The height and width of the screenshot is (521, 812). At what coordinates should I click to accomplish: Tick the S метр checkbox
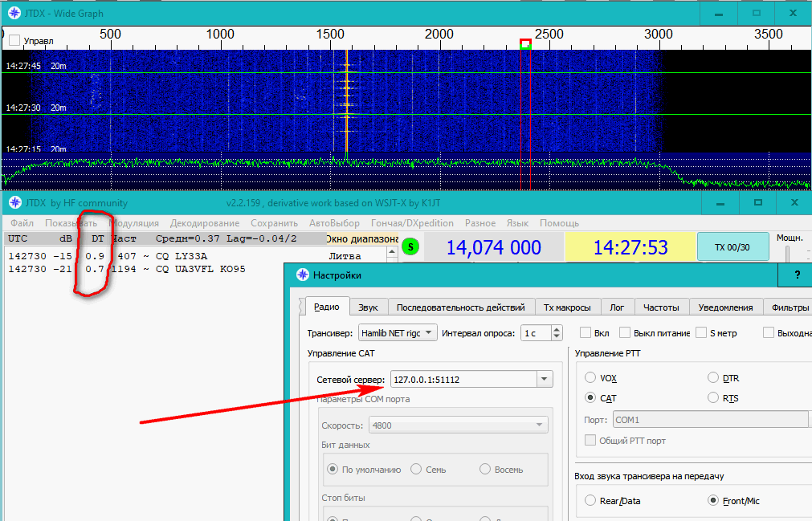tap(701, 332)
